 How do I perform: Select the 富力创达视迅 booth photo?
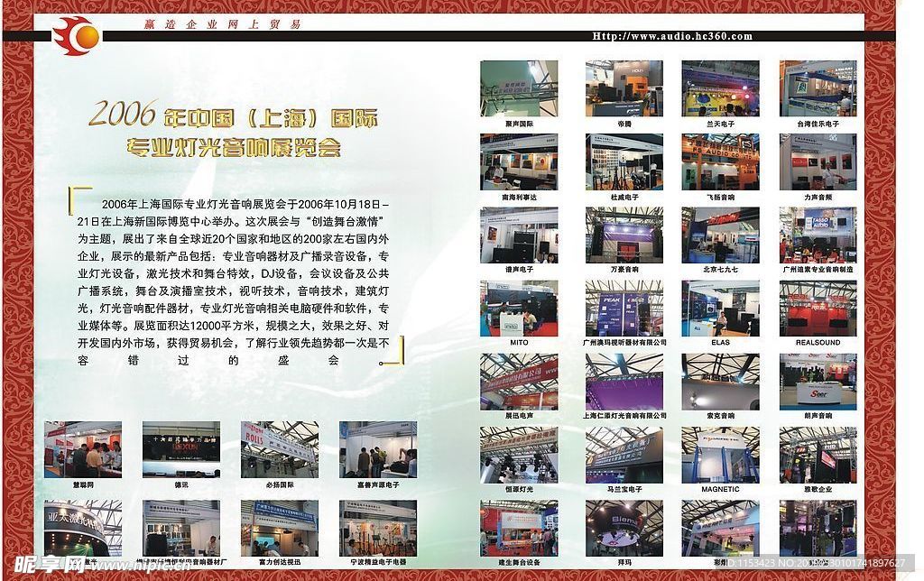click(x=280, y=529)
